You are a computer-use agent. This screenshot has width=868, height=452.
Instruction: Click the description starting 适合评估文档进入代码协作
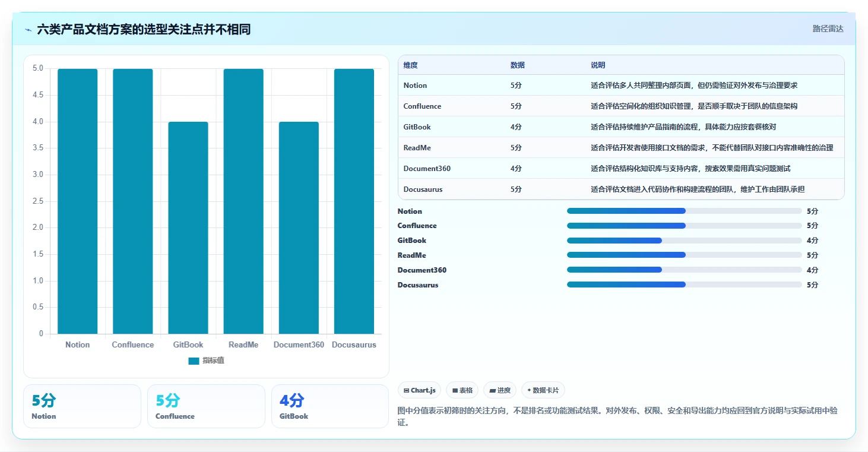[x=698, y=189]
